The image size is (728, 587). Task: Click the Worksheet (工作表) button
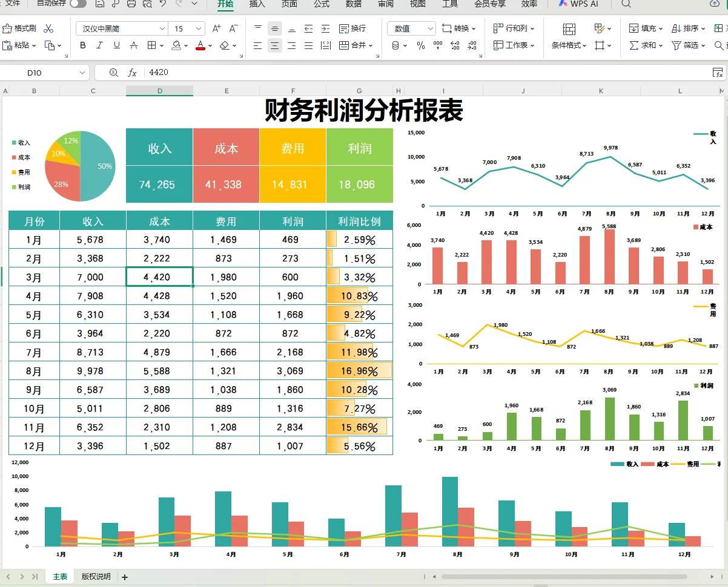coord(514,45)
